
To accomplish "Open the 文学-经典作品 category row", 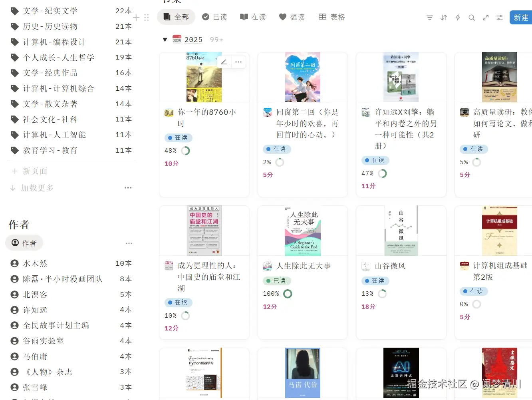I will click(x=71, y=73).
